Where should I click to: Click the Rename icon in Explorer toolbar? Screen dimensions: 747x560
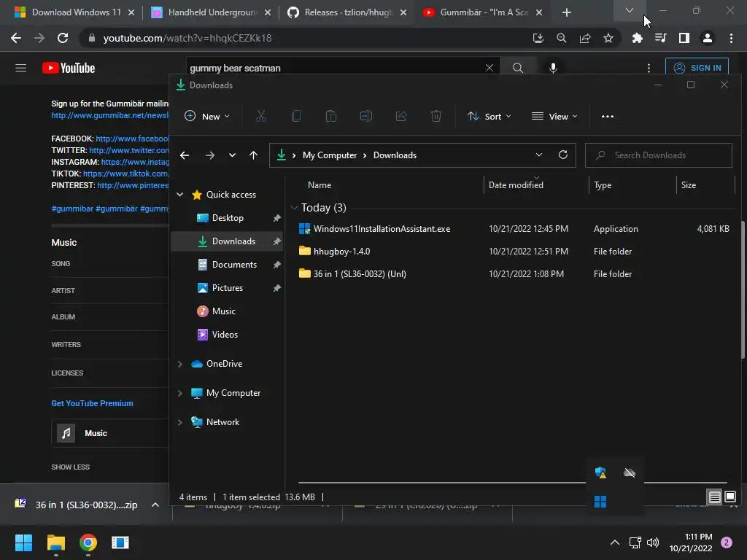click(x=366, y=116)
